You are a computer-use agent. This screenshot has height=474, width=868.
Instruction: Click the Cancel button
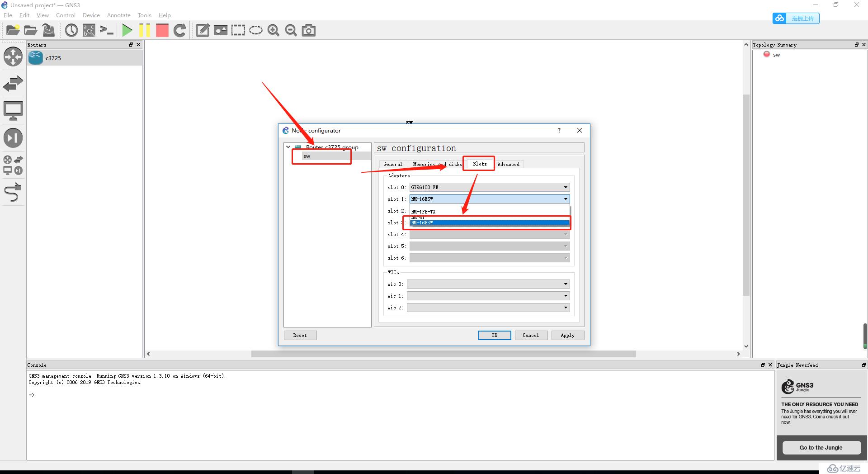click(x=531, y=335)
